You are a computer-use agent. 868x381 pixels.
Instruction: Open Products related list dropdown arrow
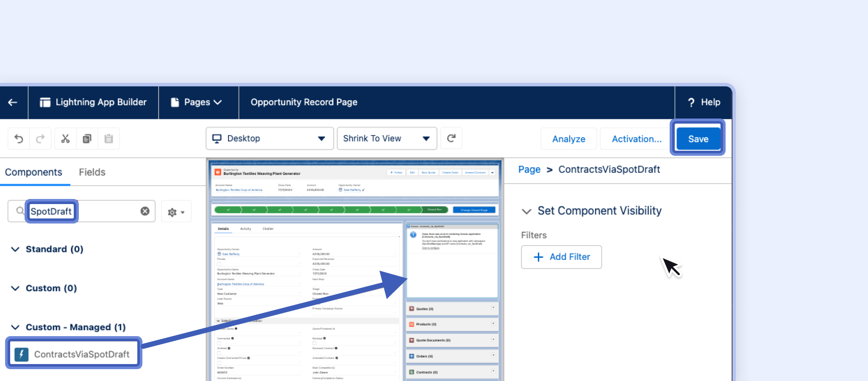click(493, 323)
